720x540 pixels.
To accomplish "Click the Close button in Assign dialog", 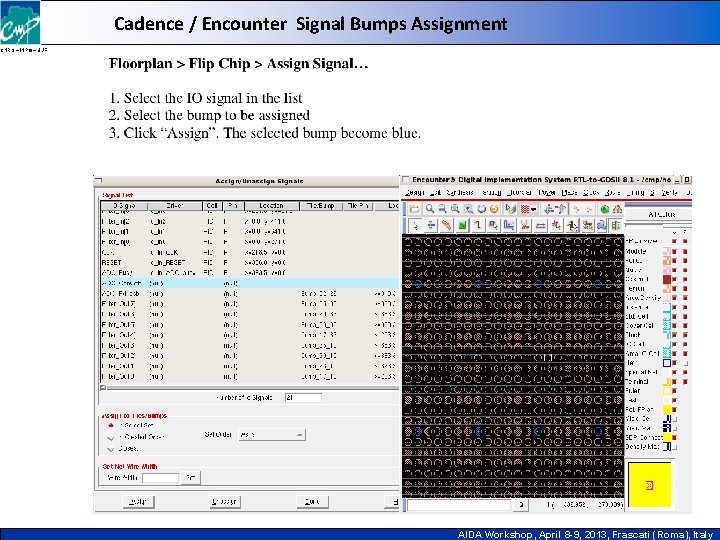I will coord(312,501).
